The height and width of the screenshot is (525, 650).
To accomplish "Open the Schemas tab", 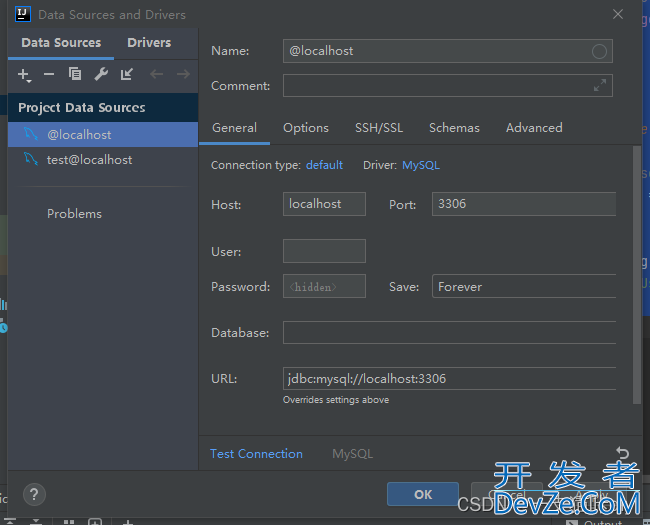I will (x=454, y=128).
